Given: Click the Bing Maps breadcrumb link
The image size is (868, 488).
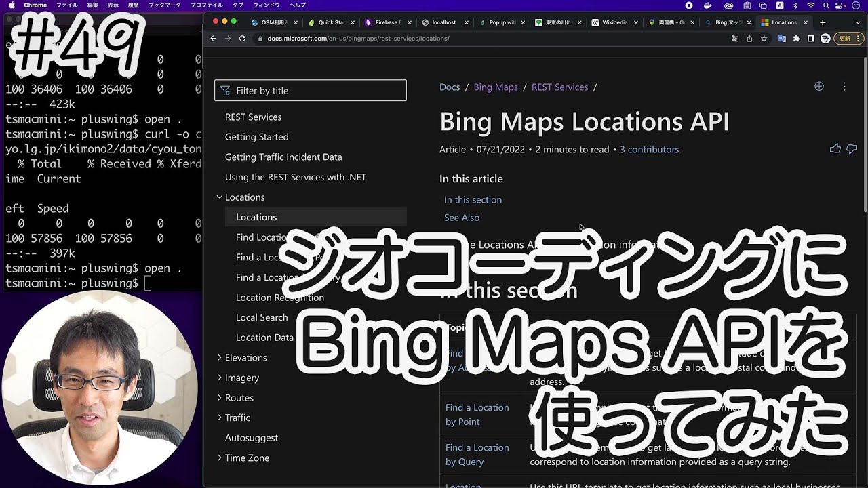Looking at the screenshot, I should tap(496, 87).
